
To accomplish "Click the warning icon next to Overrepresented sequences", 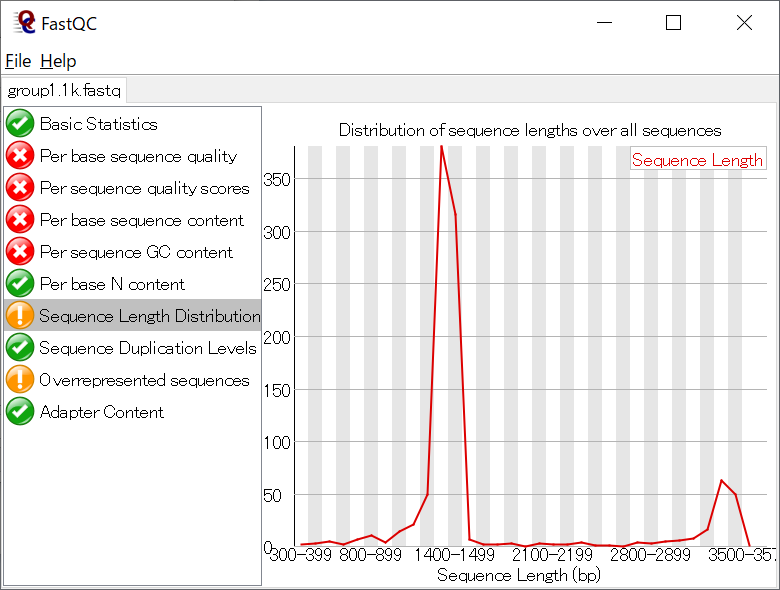I will pos(20,379).
